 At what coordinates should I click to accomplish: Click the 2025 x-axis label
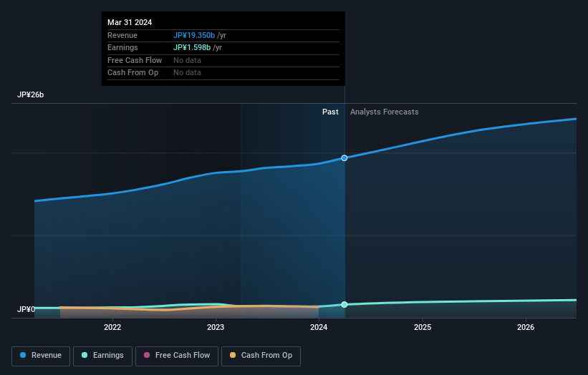423,328
